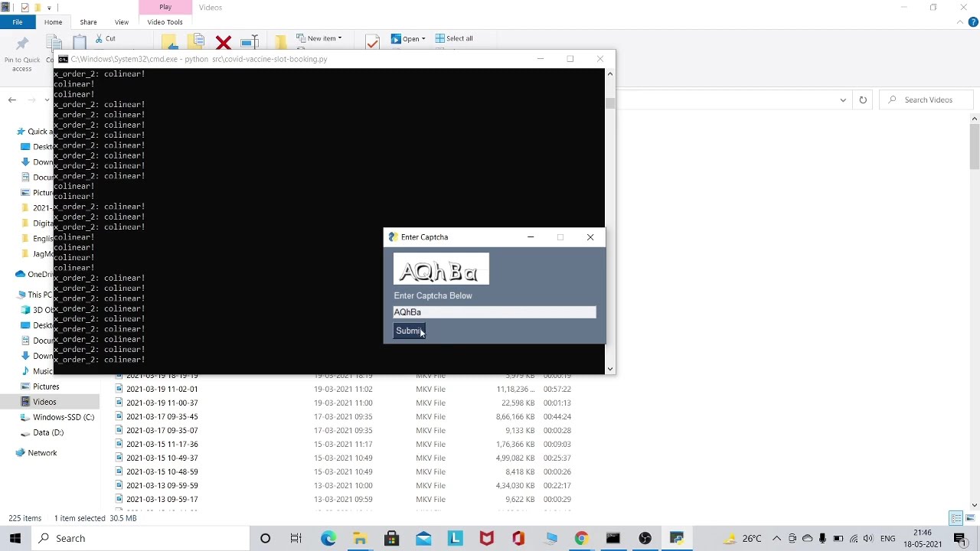Viewport: 980px width, 551px height.
Task: Open Command Prompt from the taskbar
Action: coord(612,539)
